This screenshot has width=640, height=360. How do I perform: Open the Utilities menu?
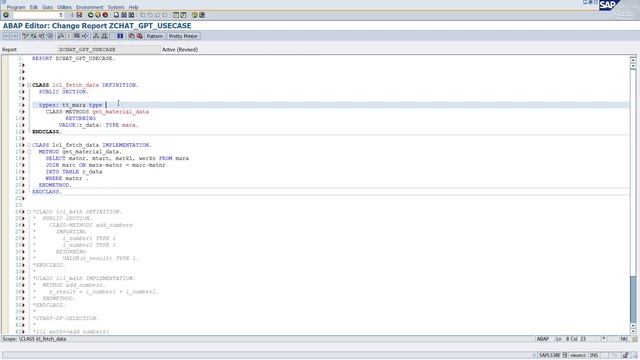pyautogui.click(x=64, y=7)
